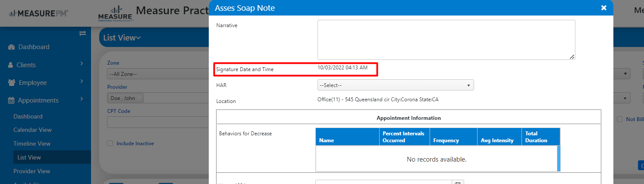
Task: Open the List View header dropdown
Action: (x=122, y=38)
